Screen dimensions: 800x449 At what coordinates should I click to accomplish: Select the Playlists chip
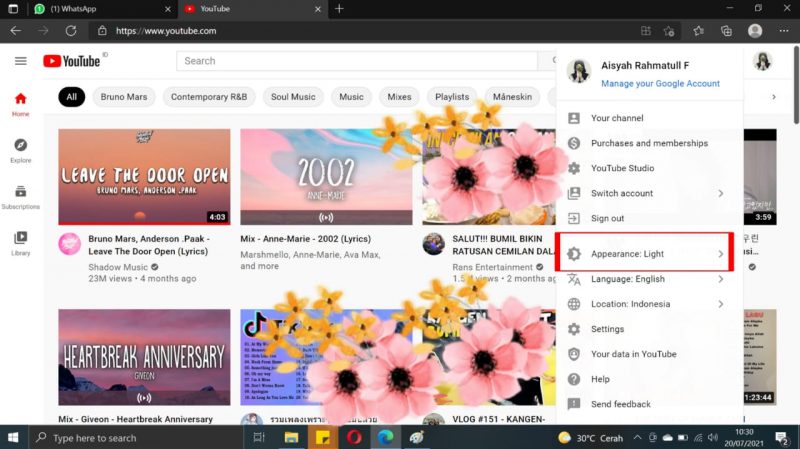coord(452,96)
